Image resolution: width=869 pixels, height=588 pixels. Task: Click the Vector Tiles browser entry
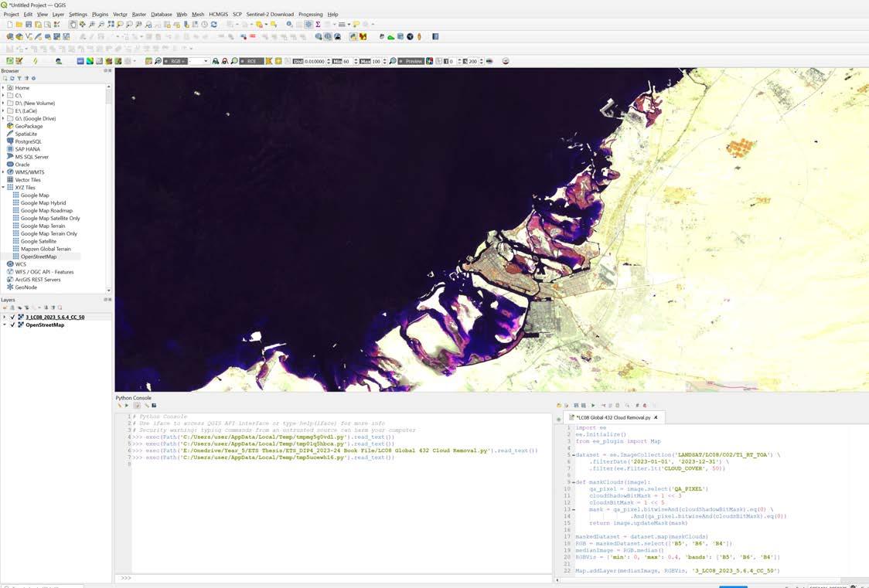pos(28,180)
